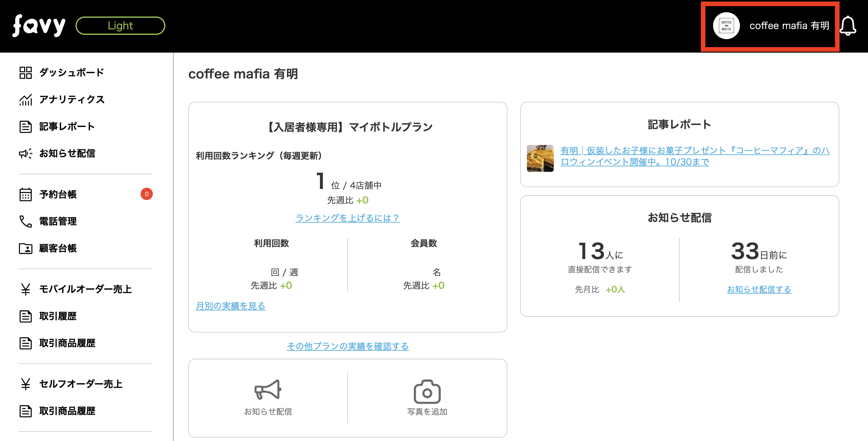
Task: Click the 記事レポート document icon
Action: click(x=26, y=126)
